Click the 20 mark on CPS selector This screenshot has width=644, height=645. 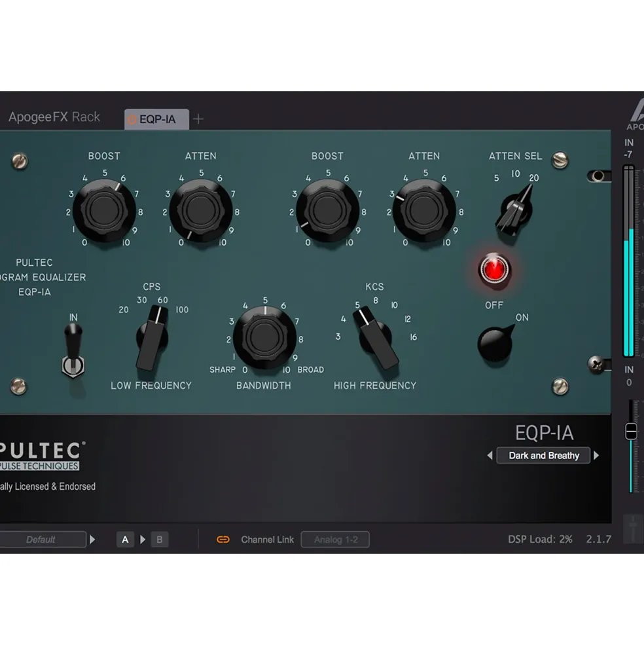coord(124,310)
